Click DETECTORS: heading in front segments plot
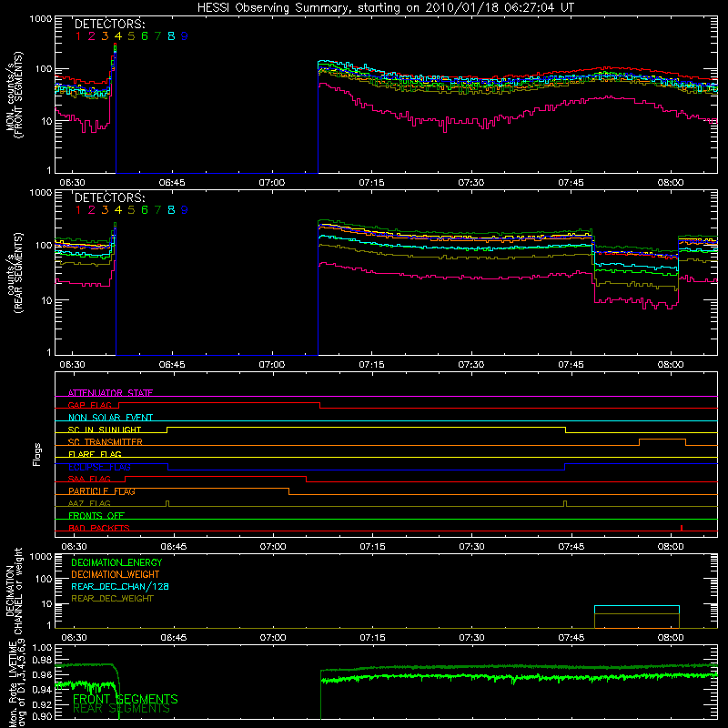The height and width of the screenshot is (728, 728). (109, 24)
